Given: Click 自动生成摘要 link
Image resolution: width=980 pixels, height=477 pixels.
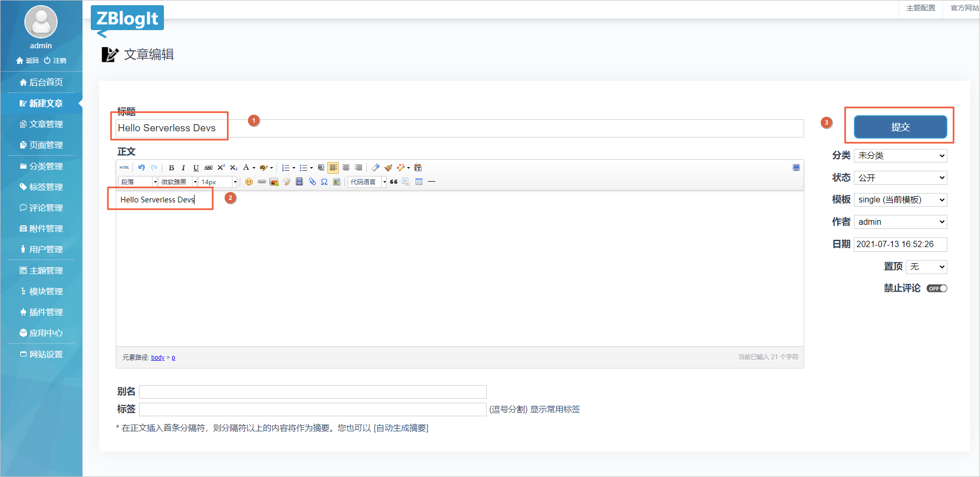Looking at the screenshot, I should pos(401,428).
